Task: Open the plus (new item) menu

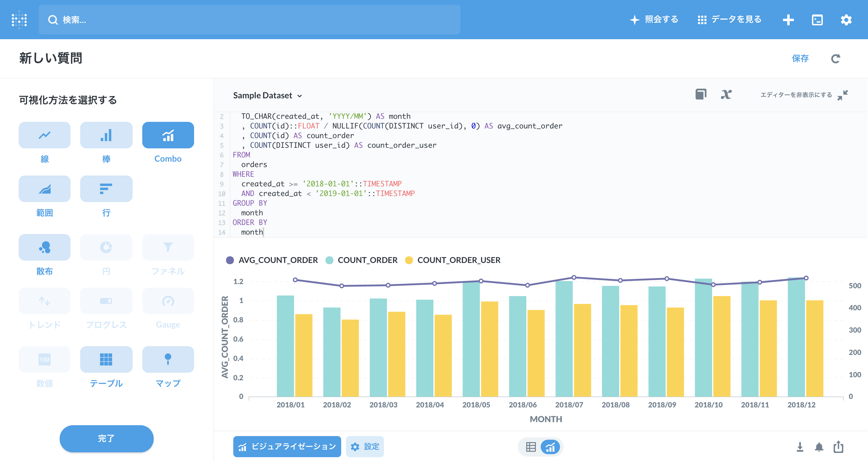Action: point(788,20)
